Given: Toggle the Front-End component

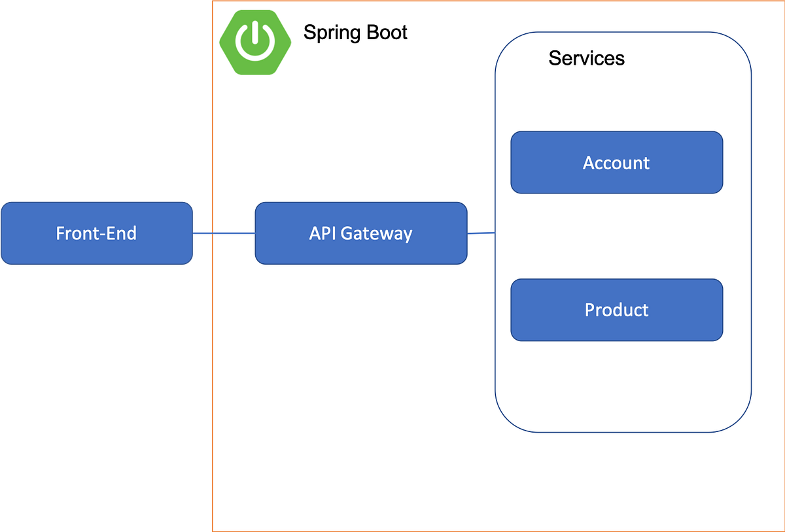Looking at the screenshot, I should 96,233.
